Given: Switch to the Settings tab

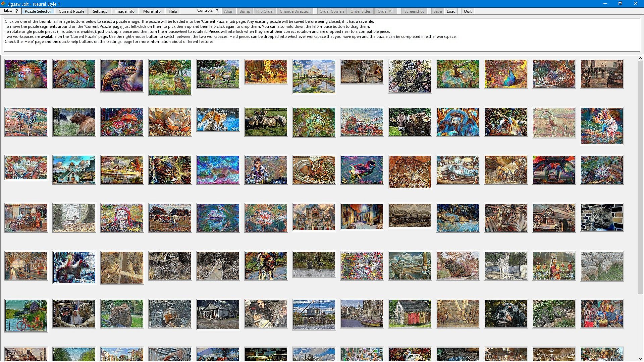Looking at the screenshot, I should [x=100, y=11].
